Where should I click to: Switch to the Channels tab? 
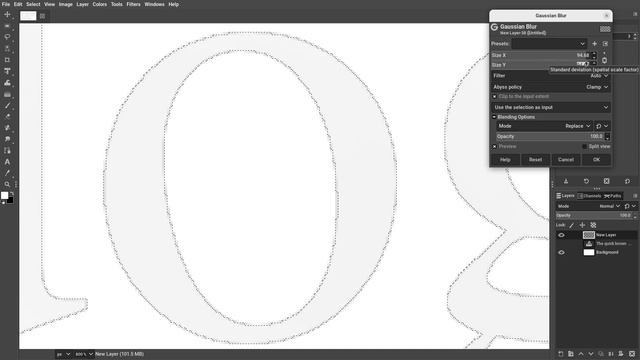pyautogui.click(x=589, y=196)
